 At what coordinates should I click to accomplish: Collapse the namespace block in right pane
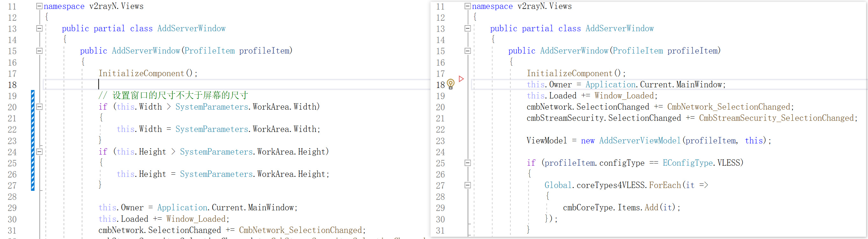tap(467, 6)
